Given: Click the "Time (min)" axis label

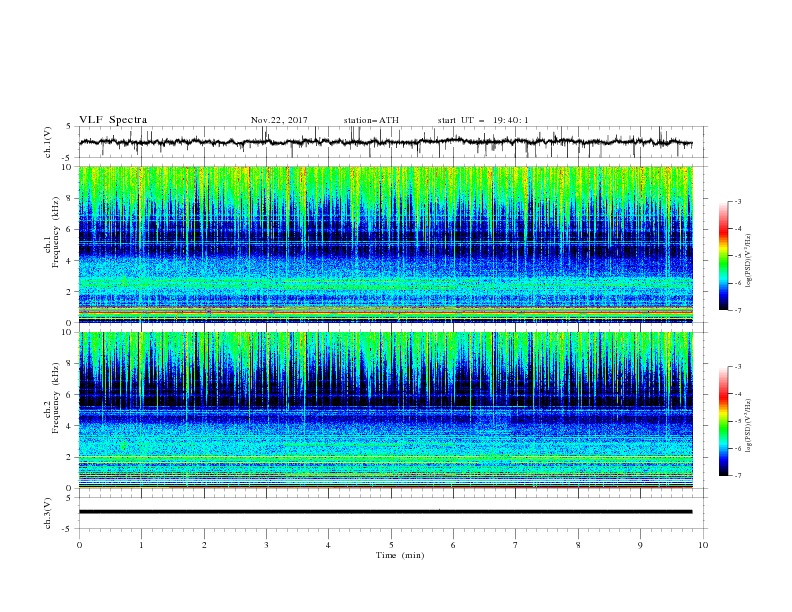Looking at the screenshot, I should click(400, 555).
